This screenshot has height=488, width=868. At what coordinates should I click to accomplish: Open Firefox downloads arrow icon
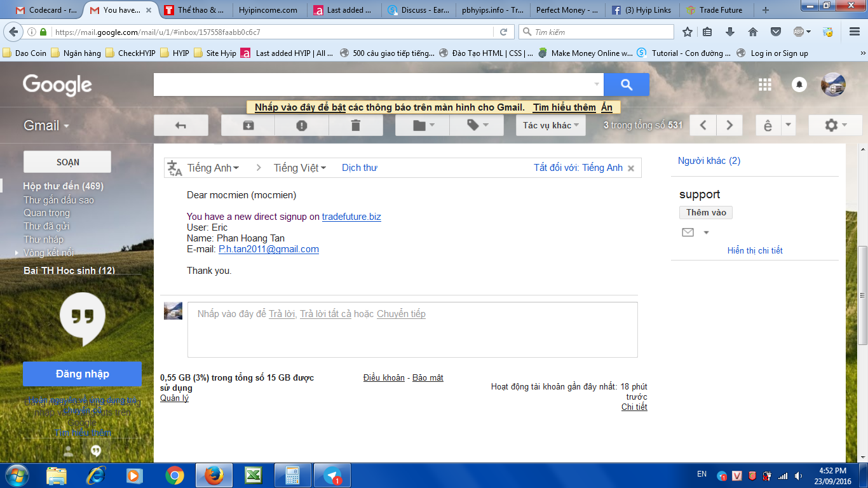(x=730, y=32)
